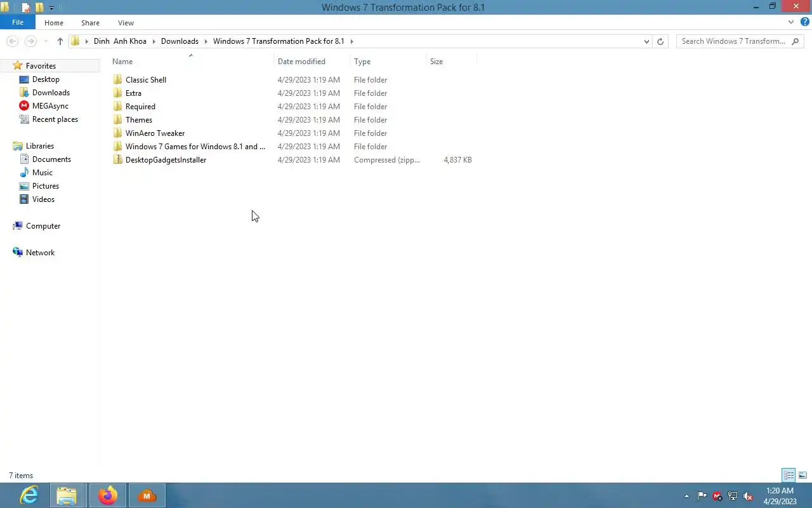Click the New folder quick access icon
Screen dimensions: 812x508
39,8
